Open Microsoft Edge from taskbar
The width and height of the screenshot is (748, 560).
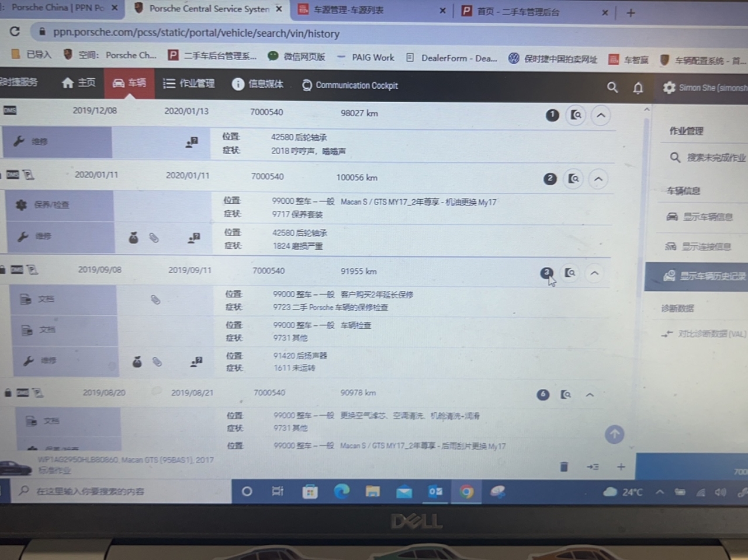[341, 491]
